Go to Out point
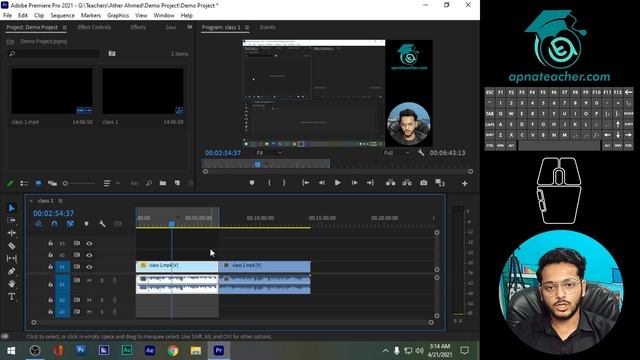This screenshot has height=360, width=640. pos(370,183)
